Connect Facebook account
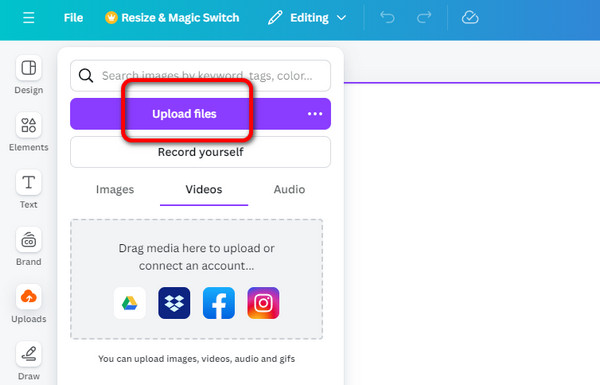Viewport: 600px width, 385px height. point(219,303)
